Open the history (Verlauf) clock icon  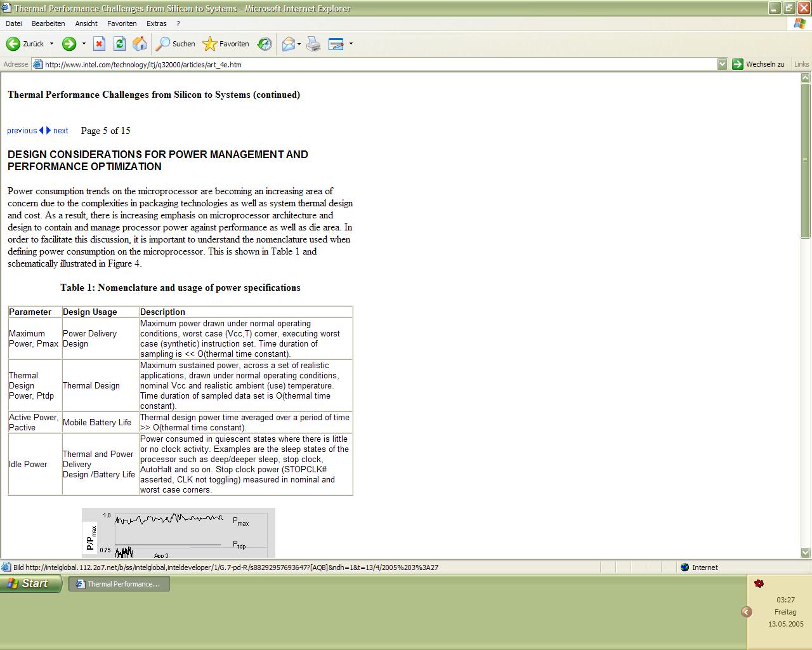pos(265,44)
